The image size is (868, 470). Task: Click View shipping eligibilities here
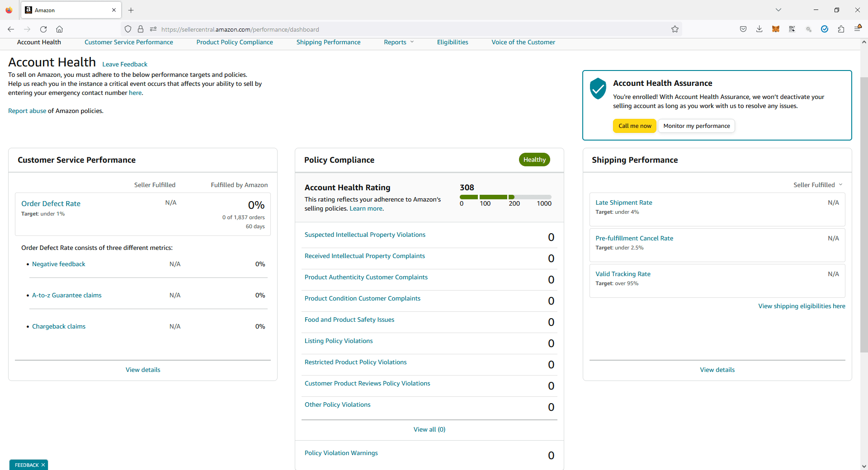click(802, 306)
